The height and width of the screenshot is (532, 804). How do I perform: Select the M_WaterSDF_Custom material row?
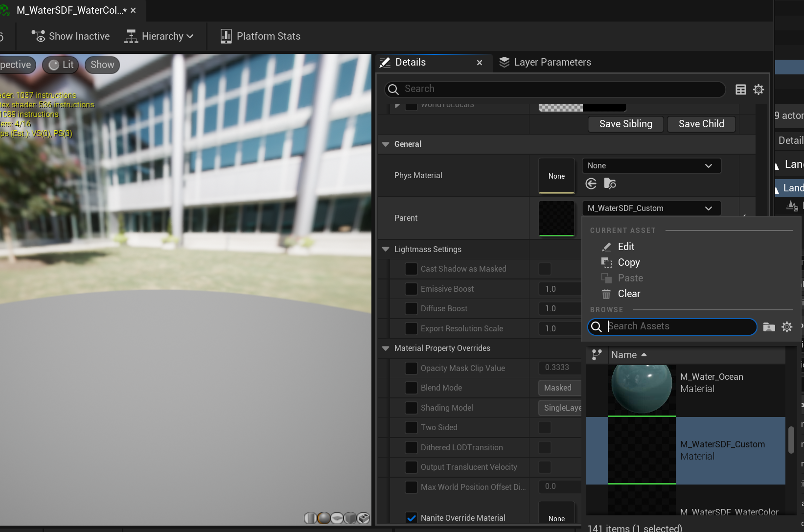click(686, 451)
